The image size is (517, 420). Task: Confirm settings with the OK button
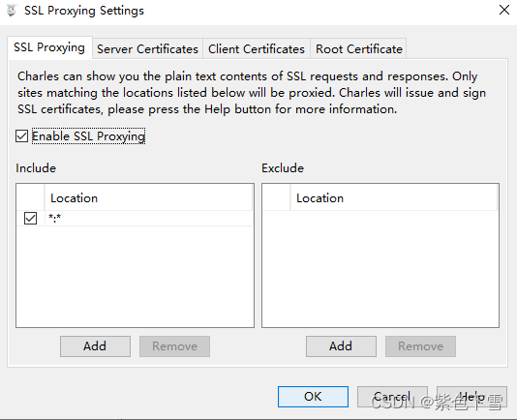coord(313,397)
